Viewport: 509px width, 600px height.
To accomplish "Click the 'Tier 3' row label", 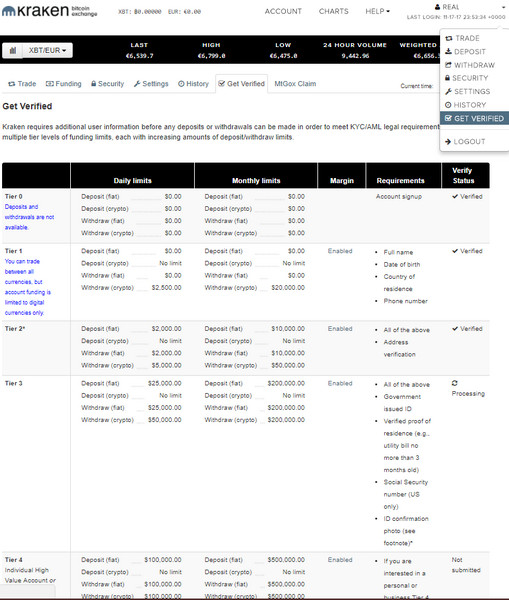I will point(13,383).
